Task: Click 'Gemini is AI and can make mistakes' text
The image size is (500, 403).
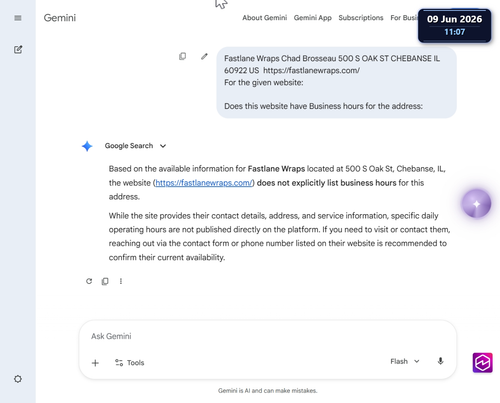Action: click(268, 391)
